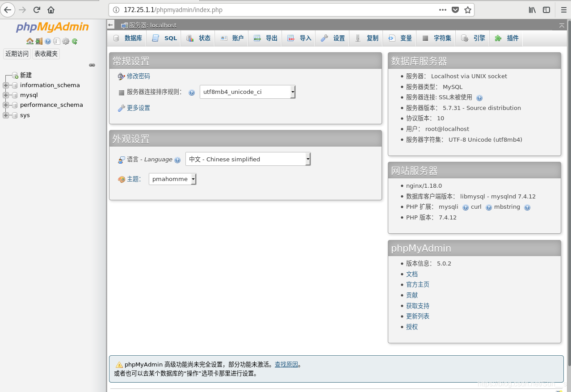Image resolution: width=571 pixels, height=392 pixels.
Task: Switch to the 设置 tab
Action: (x=333, y=38)
